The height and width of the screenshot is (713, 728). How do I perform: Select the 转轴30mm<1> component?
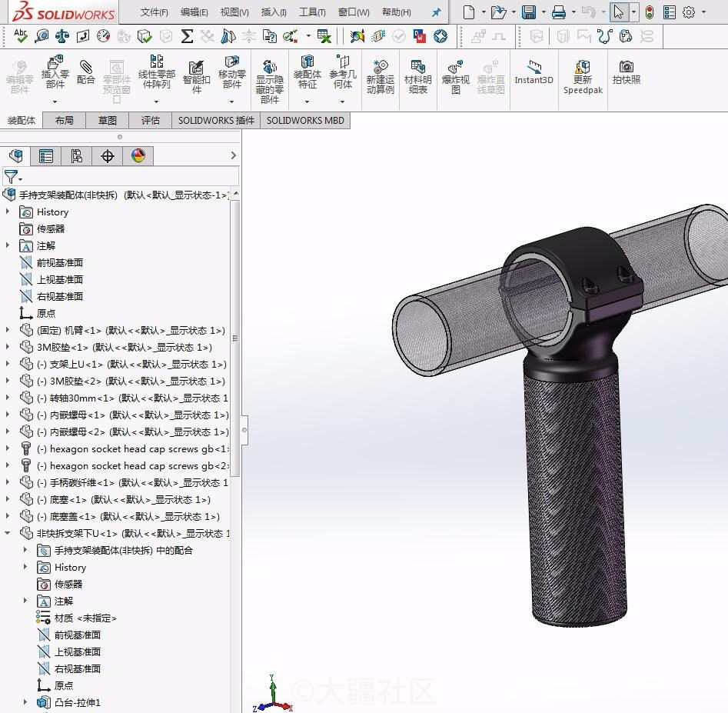tap(124, 398)
